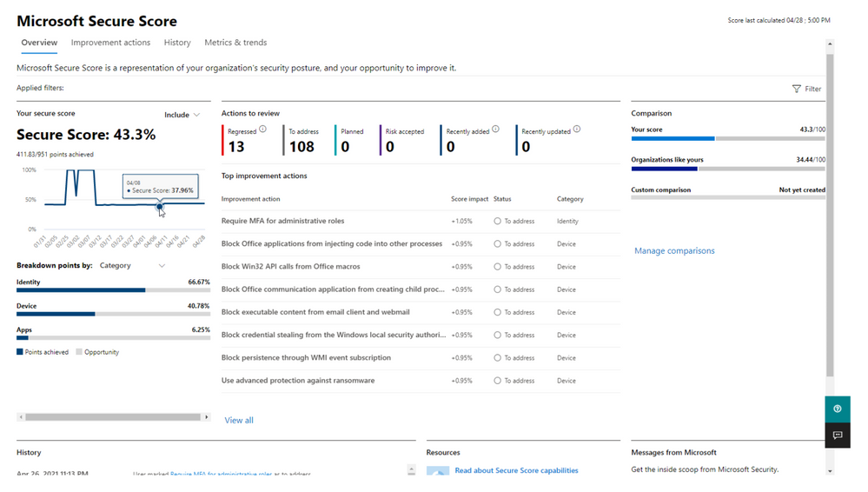Click scroll-up arrow in History panel
Image resolution: width=868 pixels, height=492 pixels.
coord(411,469)
